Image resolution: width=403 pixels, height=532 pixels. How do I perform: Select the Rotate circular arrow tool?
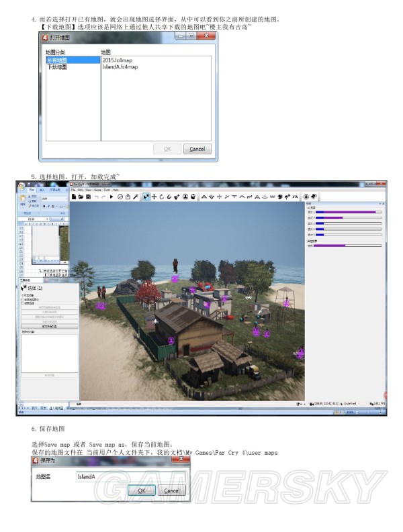click(162, 197)
